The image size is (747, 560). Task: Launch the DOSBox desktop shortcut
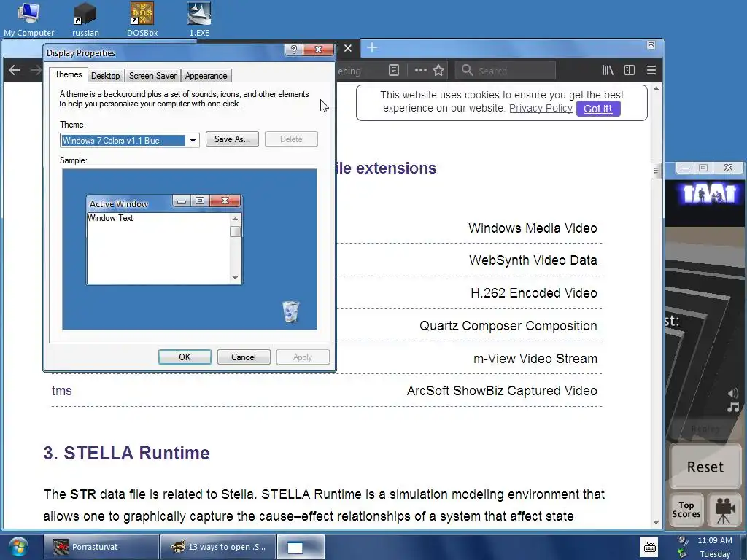(x=142, y=19)
